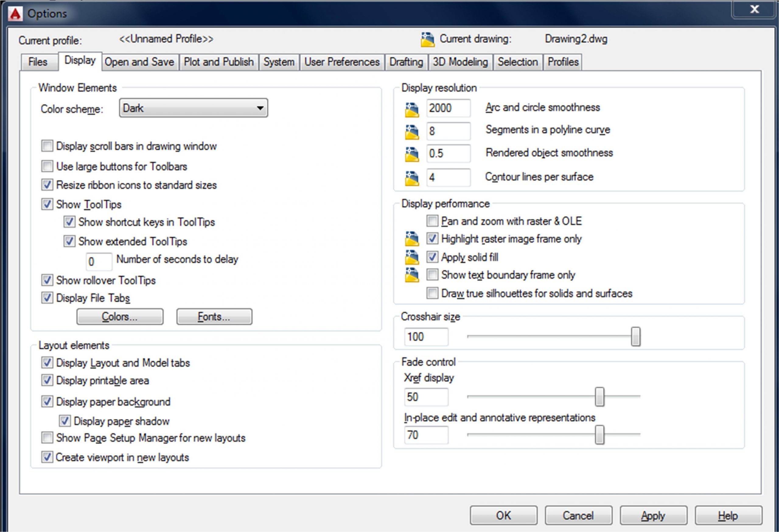Image resolution: width=779 pixels, height=532 pixels.
Task: Click the Crosshair size slider handle
Action: tap(636, 336)
